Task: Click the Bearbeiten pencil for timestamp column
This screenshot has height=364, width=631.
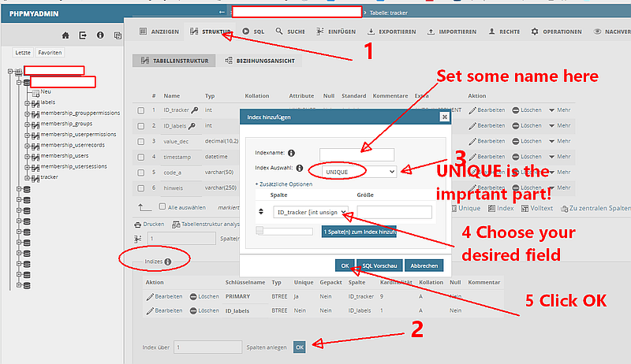Action: click(x=472, y=157)
